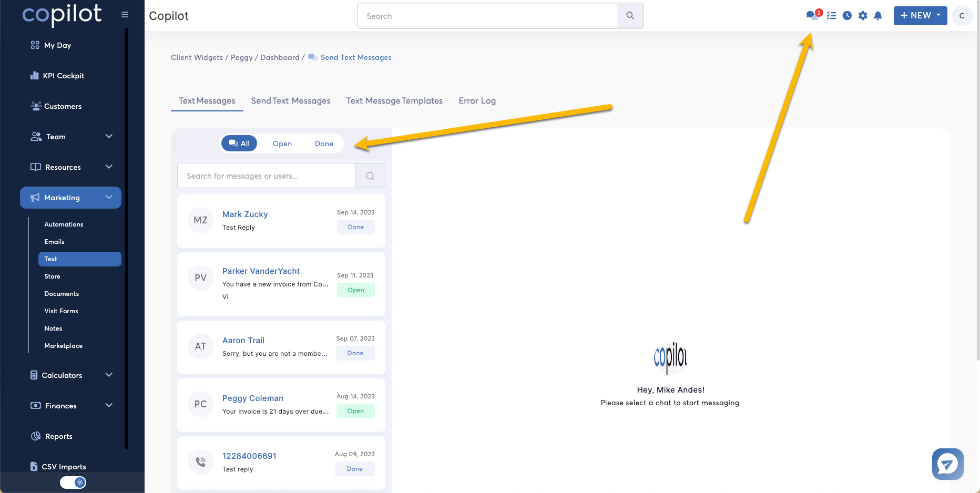Expand the Team menu
The image size is (980, 493).
(x=70, y=137)
